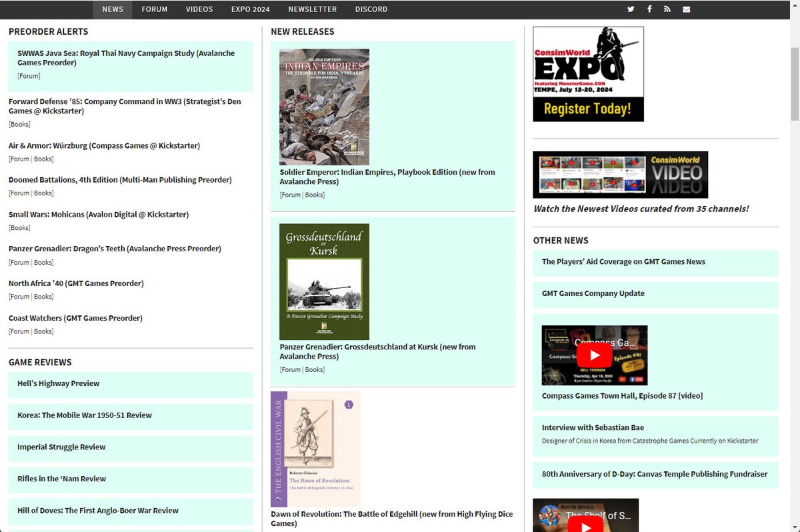Open ConsimWorld's Twitter page via bird icon
800x532 pixels.
(x=630, y=9)
